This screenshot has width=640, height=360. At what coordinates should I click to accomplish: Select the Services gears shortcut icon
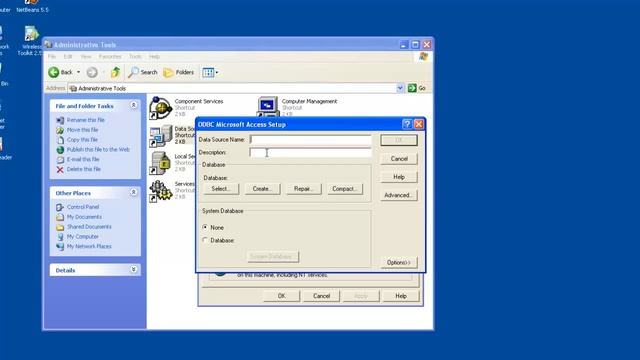tap(160, 191)
